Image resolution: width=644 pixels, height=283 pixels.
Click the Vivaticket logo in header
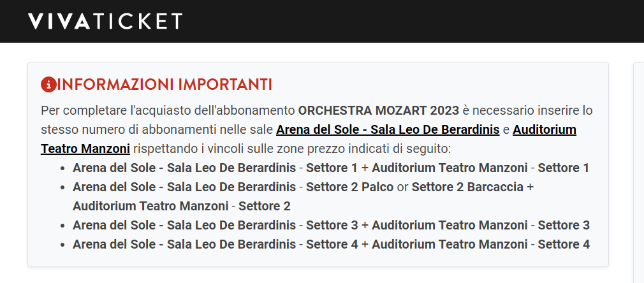(x=105, y=21)
